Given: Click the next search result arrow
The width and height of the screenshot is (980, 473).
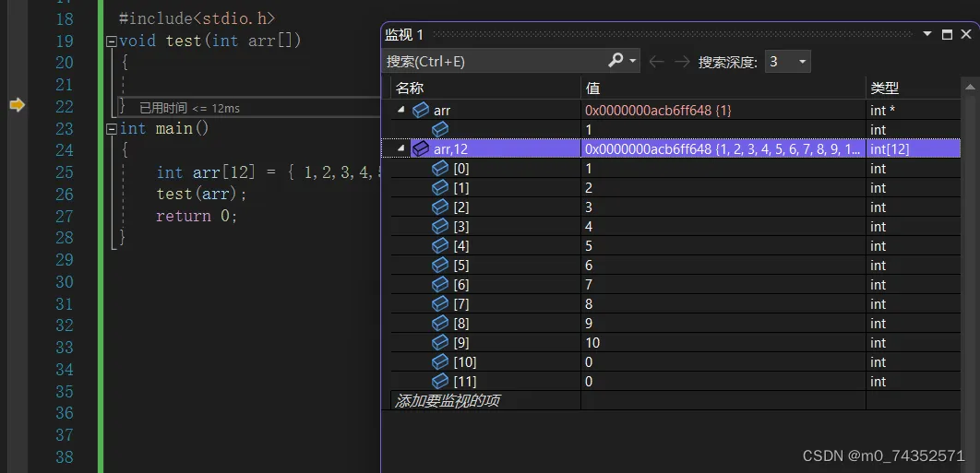Looking at the screenshot, I should pos(682,61).
